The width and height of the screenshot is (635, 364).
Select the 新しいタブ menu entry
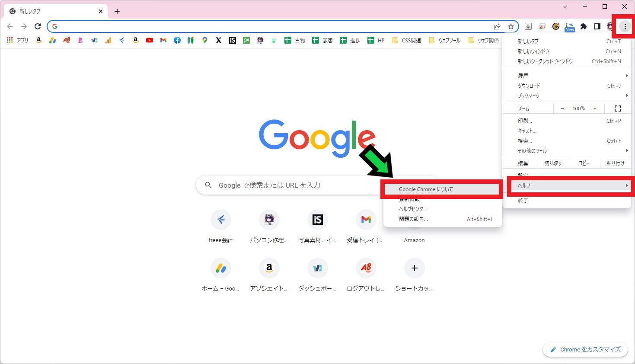coord(567,41)
